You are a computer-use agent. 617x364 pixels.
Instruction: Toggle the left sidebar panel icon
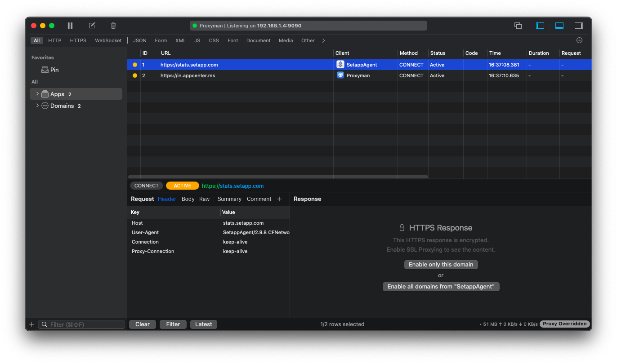click(x=540, y=26)
